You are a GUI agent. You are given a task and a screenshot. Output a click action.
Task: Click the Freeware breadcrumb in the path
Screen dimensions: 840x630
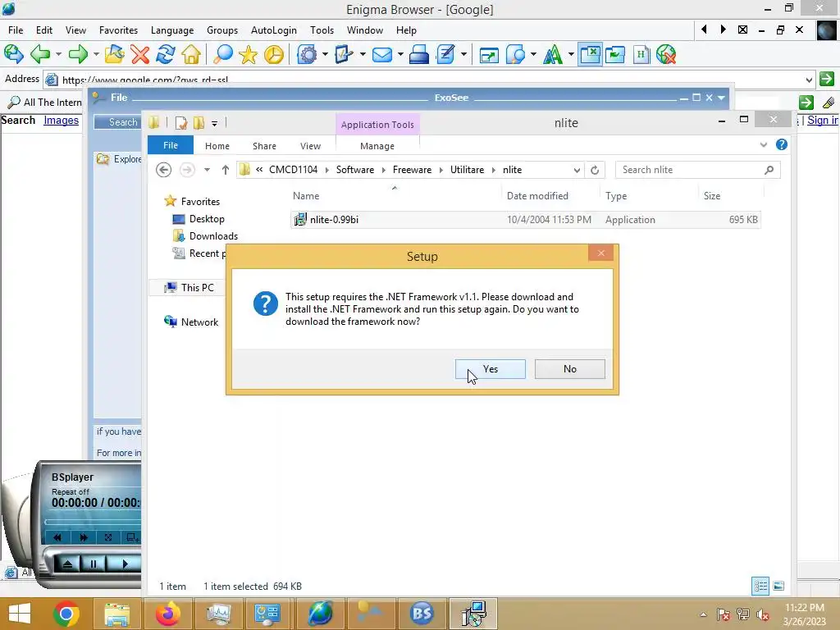click(412, 170)
